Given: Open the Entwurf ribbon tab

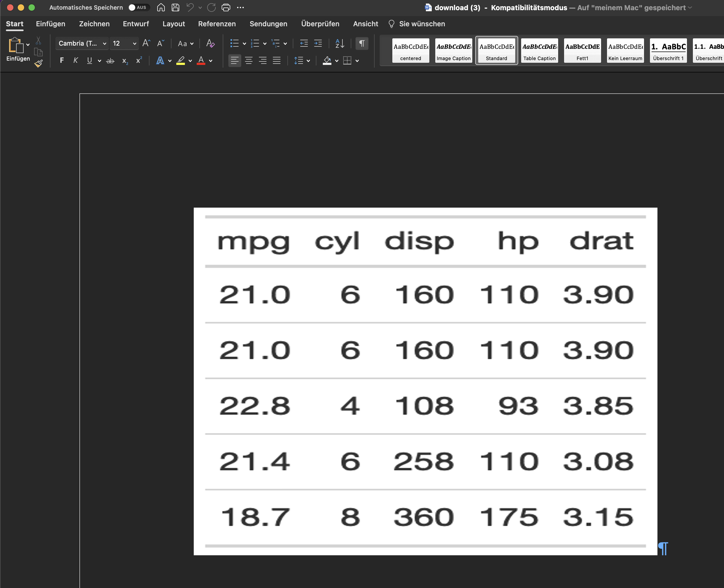Looking at the screenshot, I should click(x=136, y=24).
